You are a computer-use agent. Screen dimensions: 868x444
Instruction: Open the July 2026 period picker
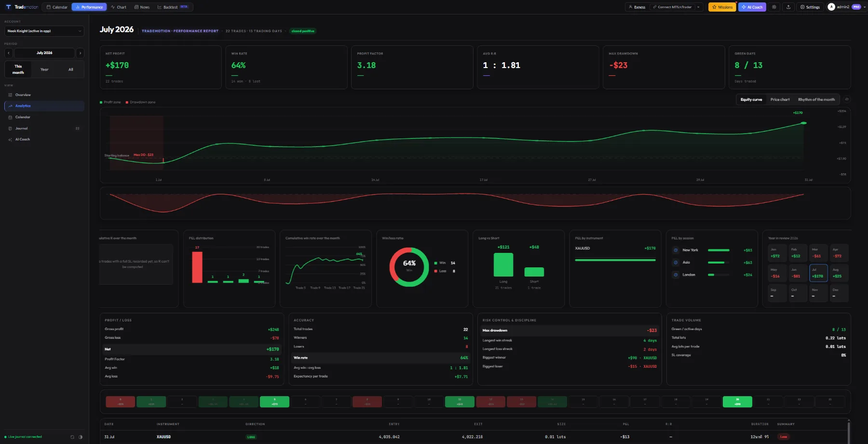click(x=44, y=53)
